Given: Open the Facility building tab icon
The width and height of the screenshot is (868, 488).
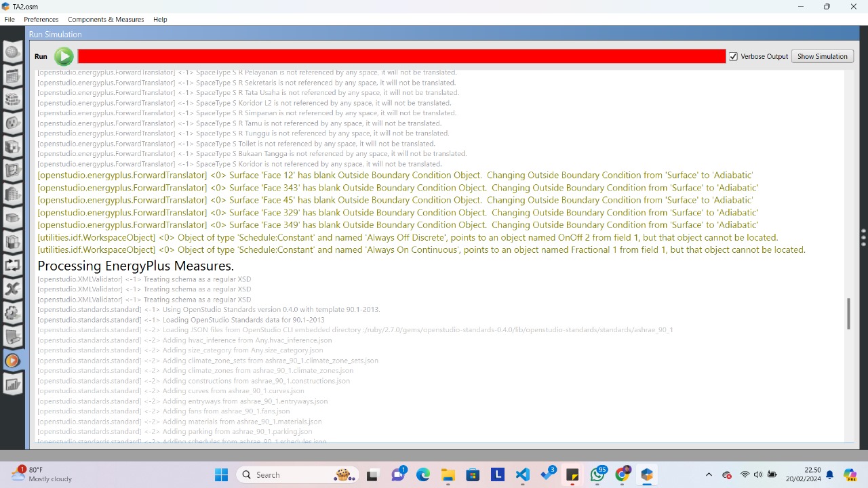Looking at the screenshot, I should pyautogui.click(x=12, y=195).
